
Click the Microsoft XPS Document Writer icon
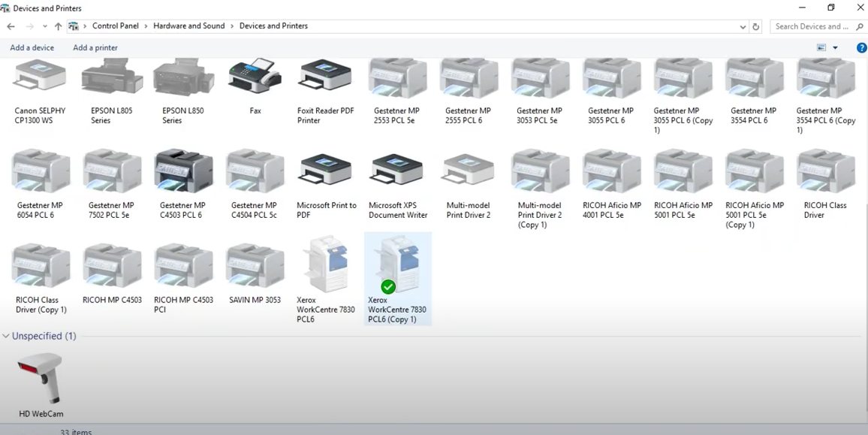(x=397, y=173)
